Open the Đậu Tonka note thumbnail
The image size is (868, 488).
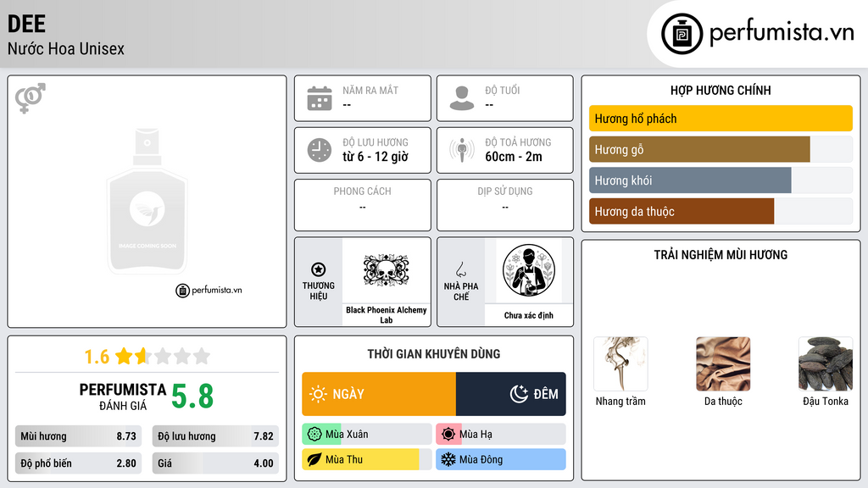pos(826,364)
